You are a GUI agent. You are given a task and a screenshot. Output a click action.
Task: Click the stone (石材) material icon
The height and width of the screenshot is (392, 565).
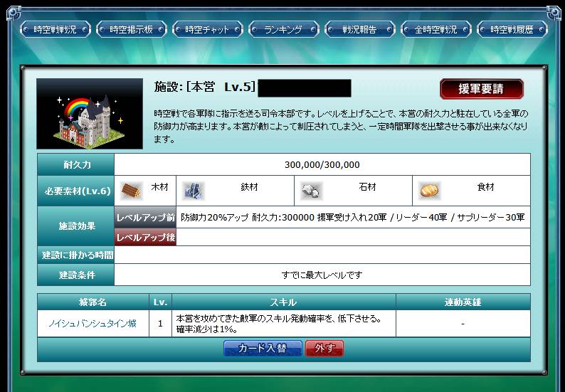(312, 191)
